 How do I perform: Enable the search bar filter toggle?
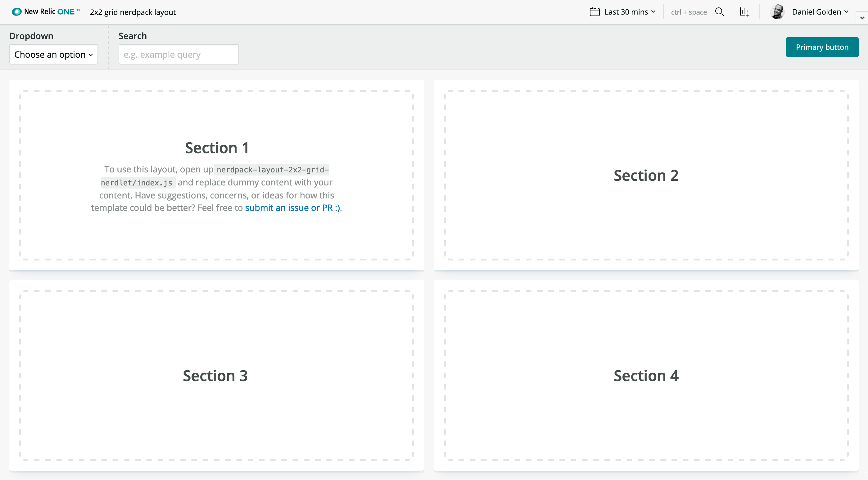(720, 12)
